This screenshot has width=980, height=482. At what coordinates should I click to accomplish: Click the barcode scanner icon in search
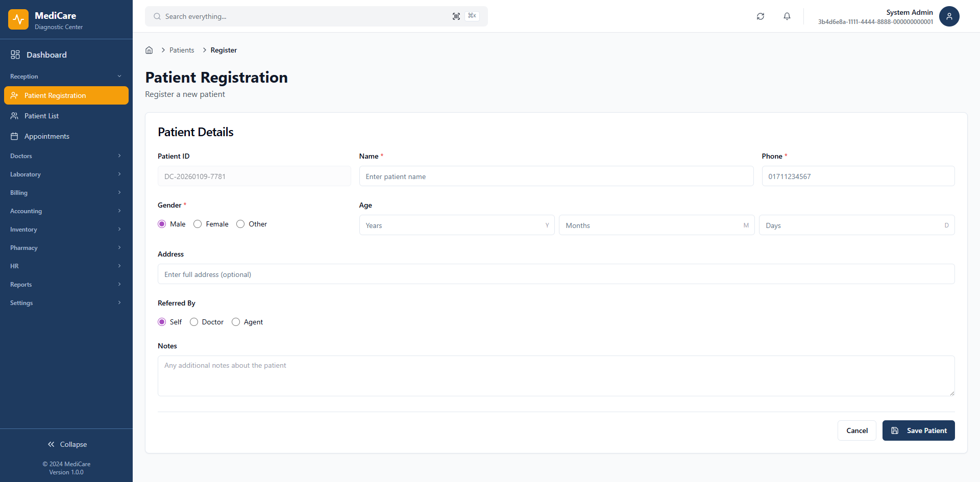click(x=456, y=16)
